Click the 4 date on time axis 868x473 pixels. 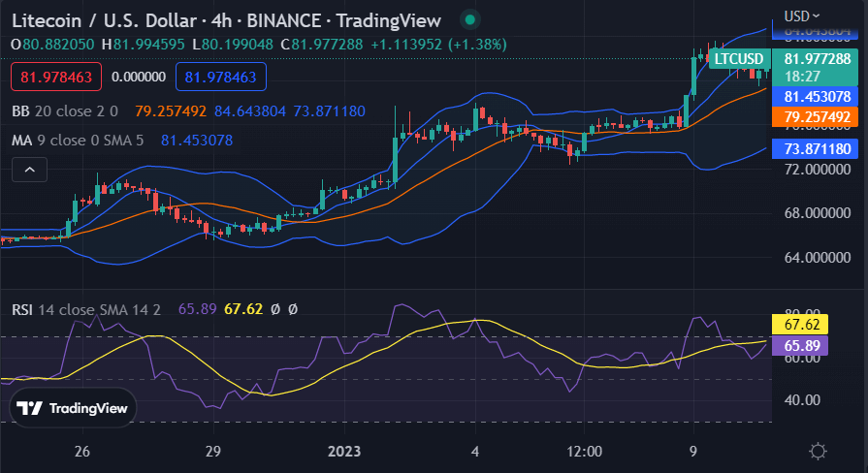point(475,452)
